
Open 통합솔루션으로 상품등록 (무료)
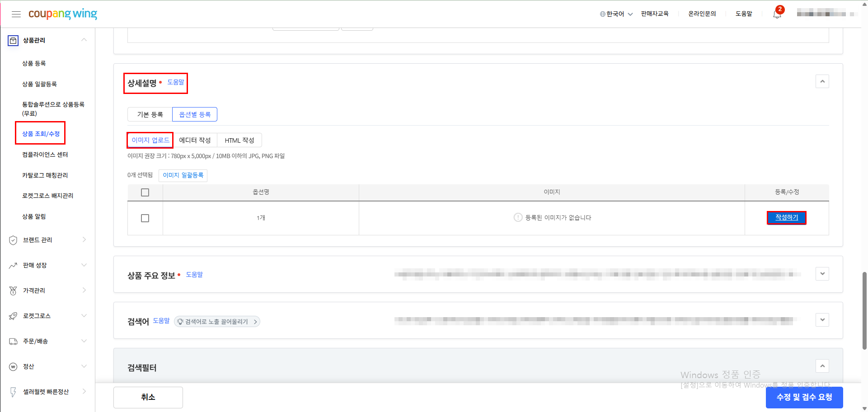click(53, 109)
